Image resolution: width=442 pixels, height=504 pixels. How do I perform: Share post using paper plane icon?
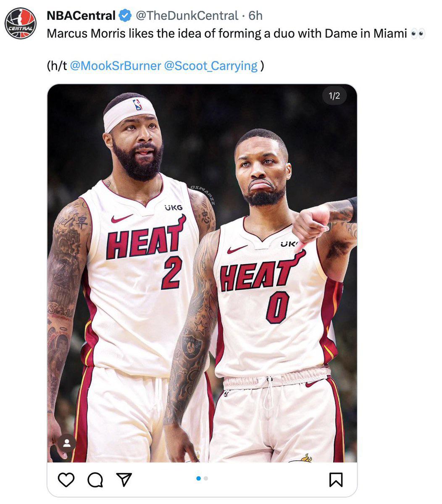124,479
